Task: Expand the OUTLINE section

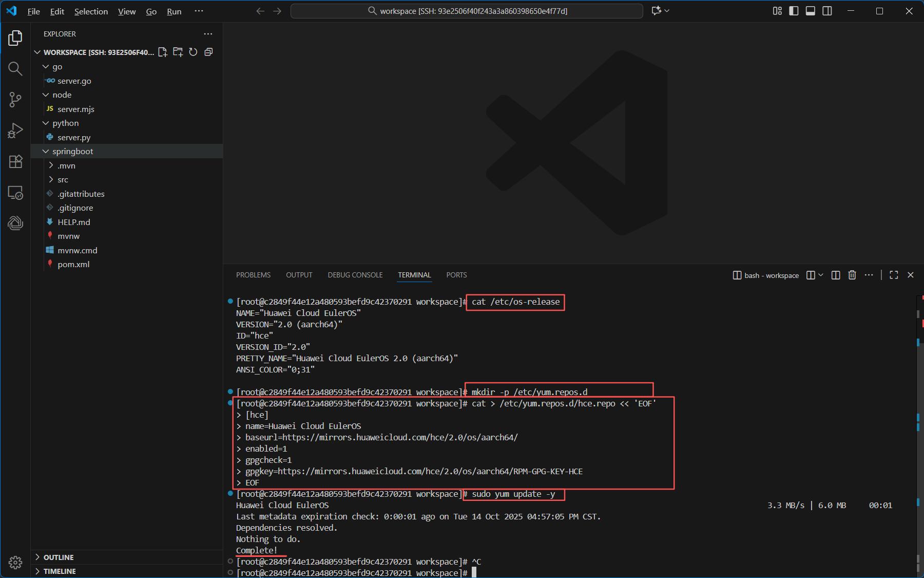Action: pos(58,557)
